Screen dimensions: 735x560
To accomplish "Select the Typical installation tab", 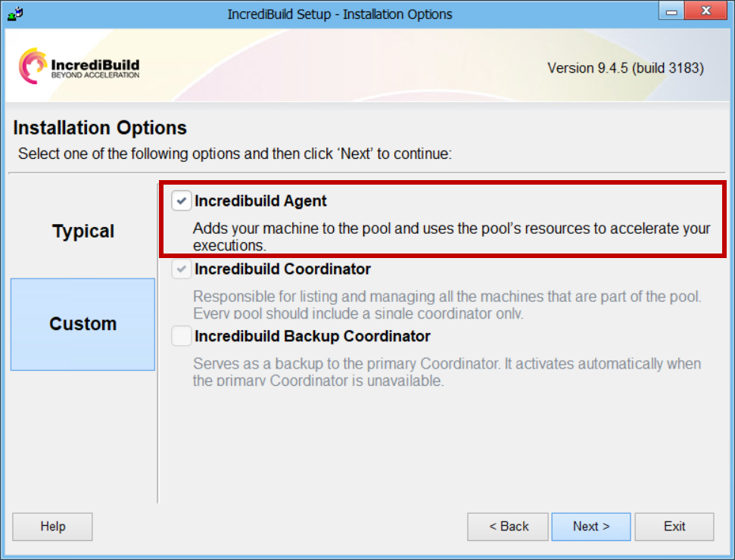I will click(83, 232).
